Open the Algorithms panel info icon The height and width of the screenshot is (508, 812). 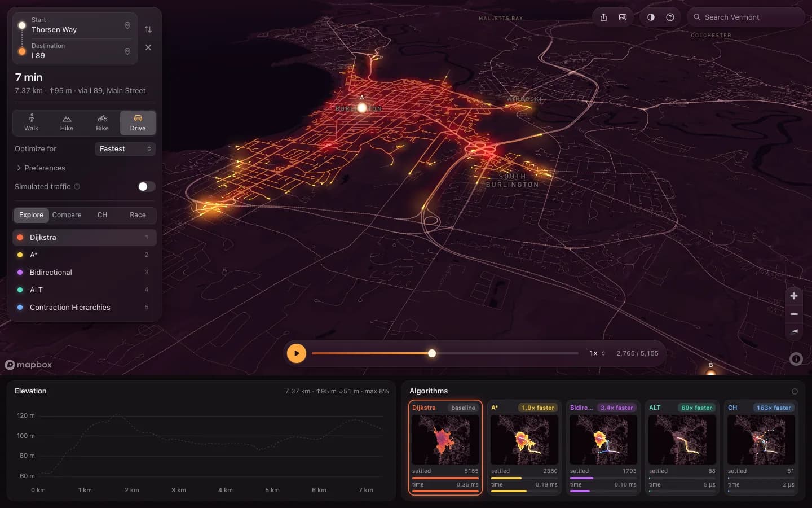pos(795,391)
